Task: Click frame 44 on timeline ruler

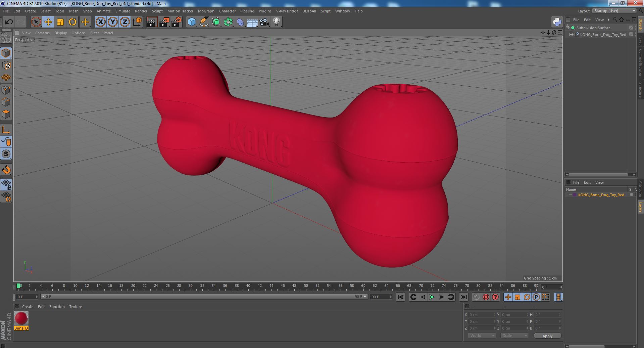Action: 271,286
